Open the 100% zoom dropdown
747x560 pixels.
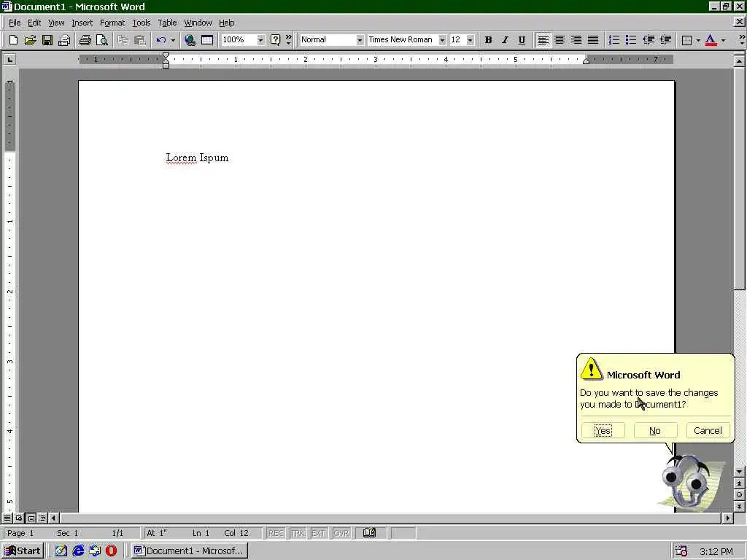tap(260, 40)
